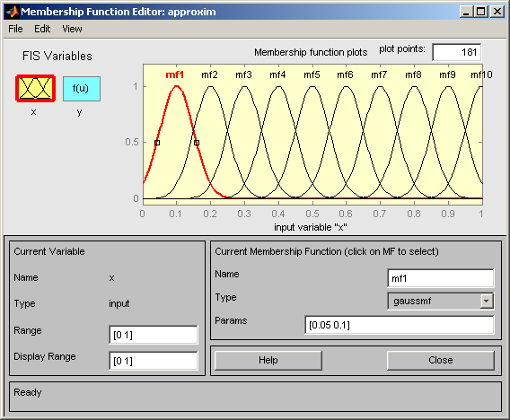Open the Type dropdown showing gaussmf
The width and height of the screenshot is (510, 420).
click(441, 301)
